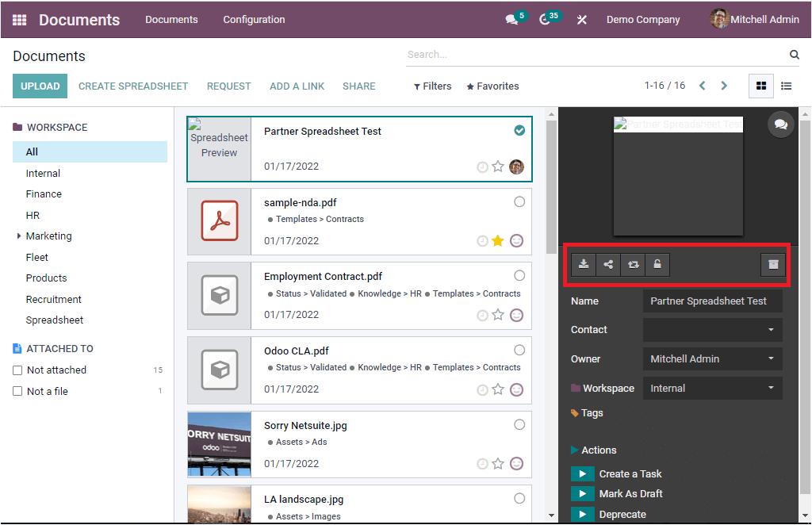Open Demo Company switcher
The height and width of the screenshot is (525, 812).
643,20
